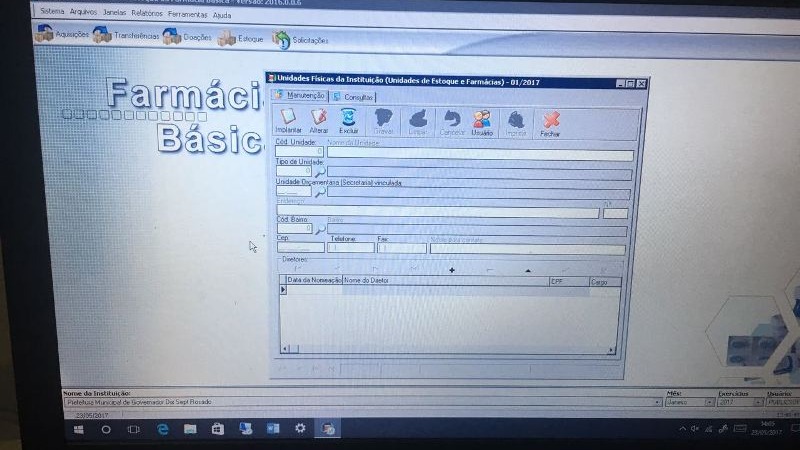Click the Tipo de Unidade search magnifier
The height and width of the screenshot is (450, 800).
[x=321, y=171]
